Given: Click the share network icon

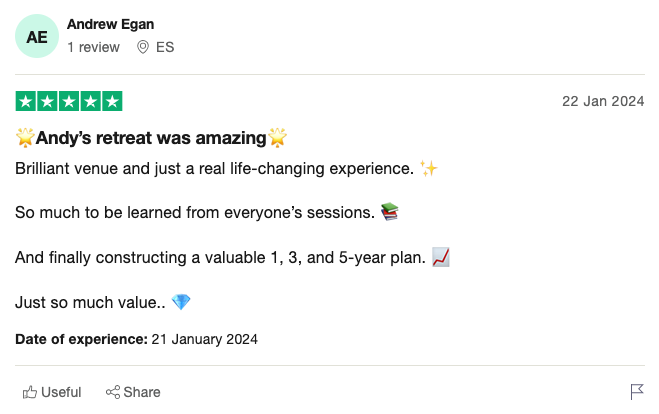Looking at the screenshot, I should point(113,392).
